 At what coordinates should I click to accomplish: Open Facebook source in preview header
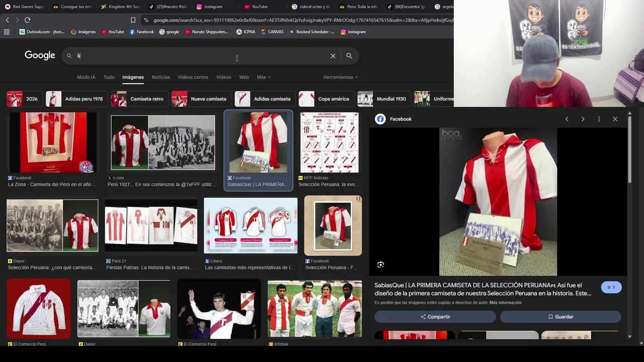click(394, 119)
